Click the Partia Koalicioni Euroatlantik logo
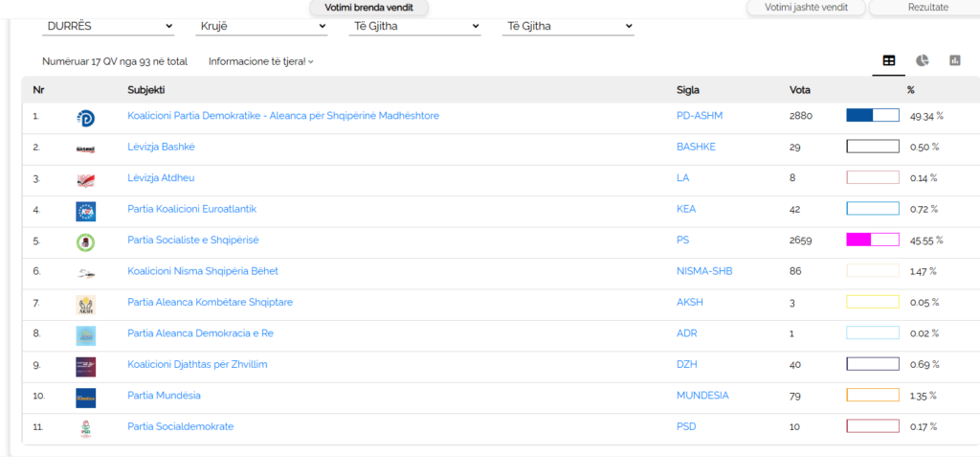Screen dimensions: 980x457 (85, 210)
